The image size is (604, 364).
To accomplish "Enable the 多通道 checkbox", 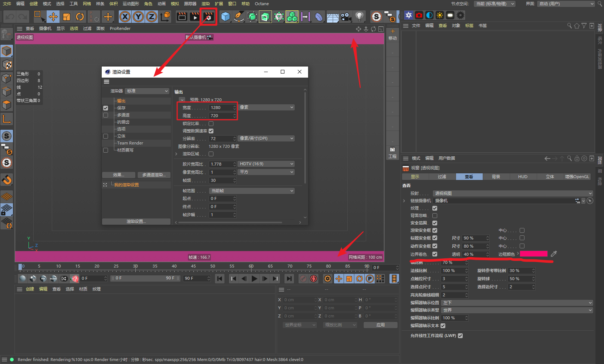I will pos(106,115).
